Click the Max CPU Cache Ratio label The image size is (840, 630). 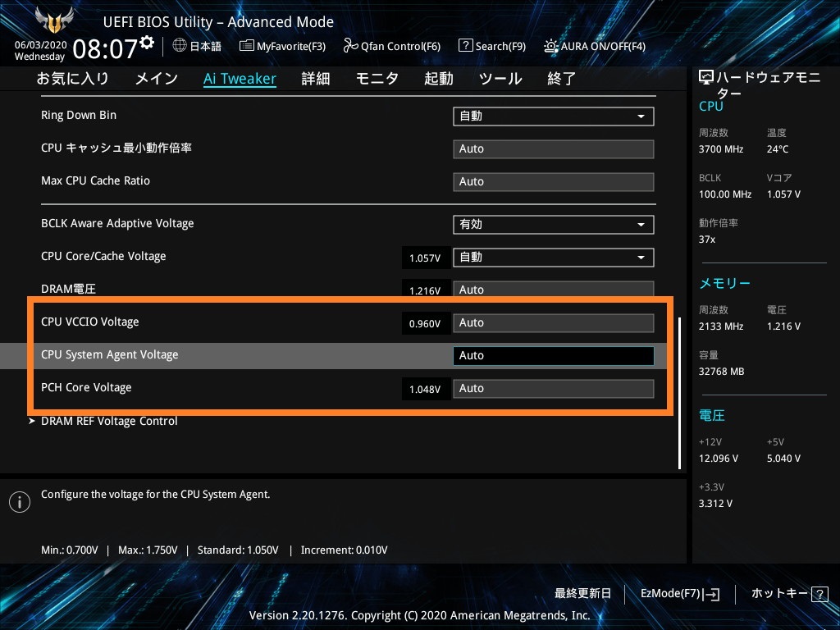click(95, 180)
